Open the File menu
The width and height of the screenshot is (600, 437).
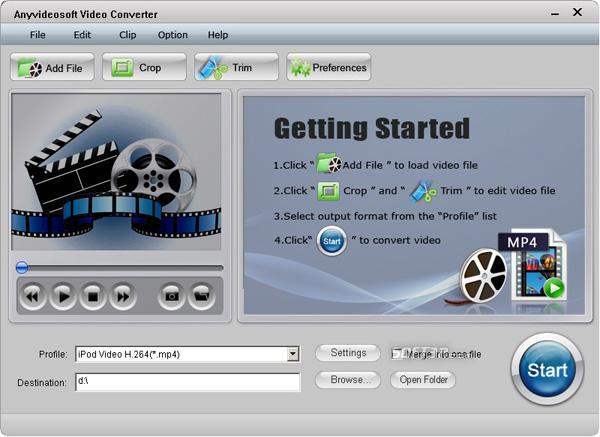[x=38, y=35]
